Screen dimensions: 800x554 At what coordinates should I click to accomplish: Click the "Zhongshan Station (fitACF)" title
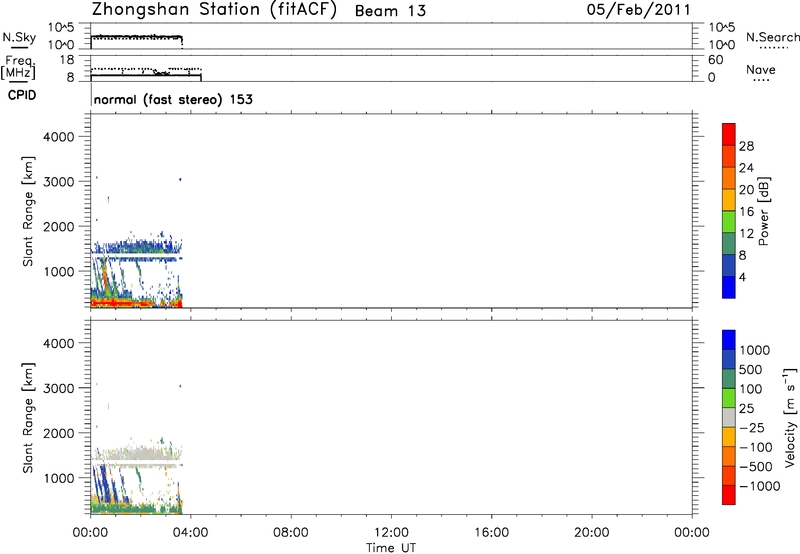point(214,10)
